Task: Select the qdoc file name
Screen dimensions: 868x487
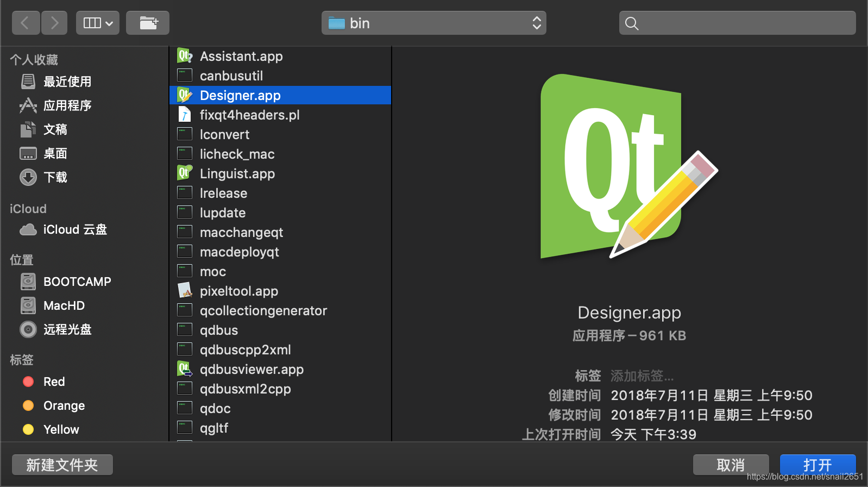Action: (x=215, y=408)
